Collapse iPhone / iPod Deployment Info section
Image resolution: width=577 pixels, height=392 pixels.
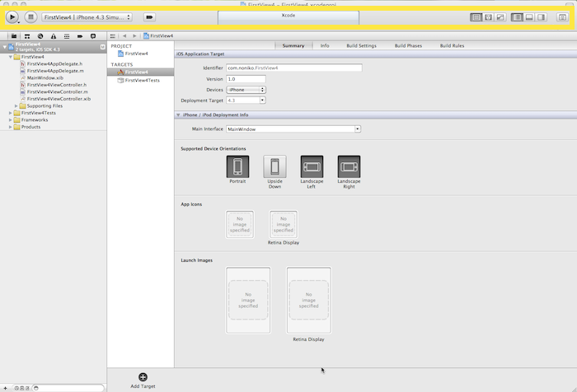pyautogui.click(x=178, y=115)
